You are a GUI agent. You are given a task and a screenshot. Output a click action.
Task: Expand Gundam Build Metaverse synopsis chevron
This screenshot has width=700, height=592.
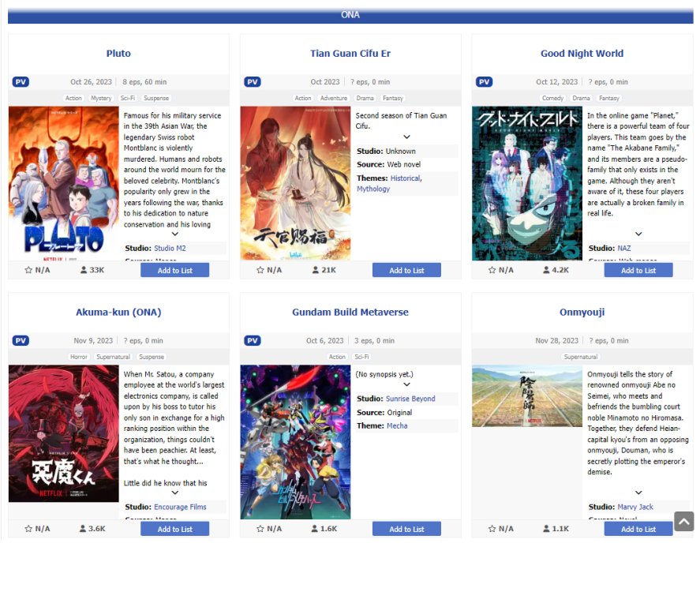(x=406, y=384)
